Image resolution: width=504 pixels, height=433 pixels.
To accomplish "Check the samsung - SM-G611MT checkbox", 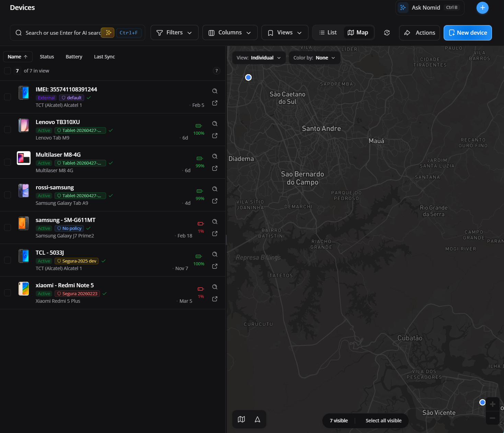I will point(8,227).
